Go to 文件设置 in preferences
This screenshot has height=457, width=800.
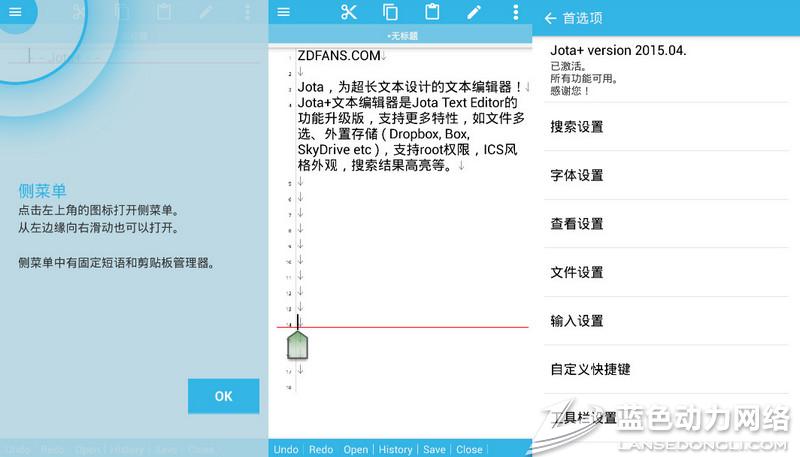577,272
